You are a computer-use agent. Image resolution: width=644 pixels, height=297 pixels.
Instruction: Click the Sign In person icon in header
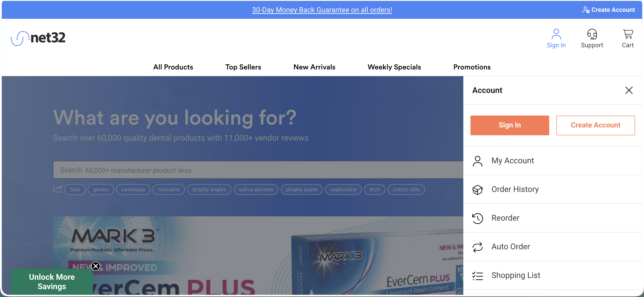point(556,34)
